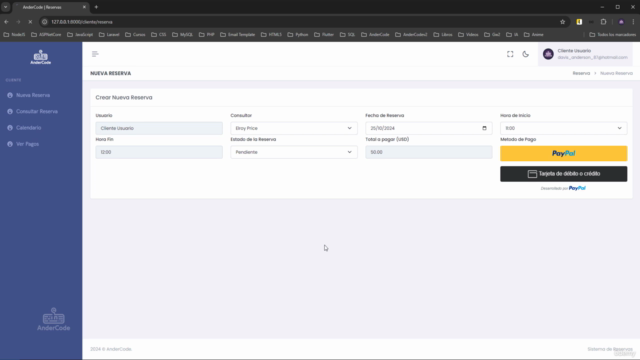Choose Tarjeta de débito o crédito button
The image size is (640, 360).
point(564,174)
